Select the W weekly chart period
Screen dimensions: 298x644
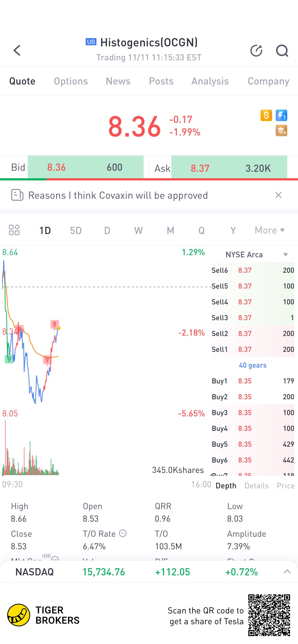(139, 230)
